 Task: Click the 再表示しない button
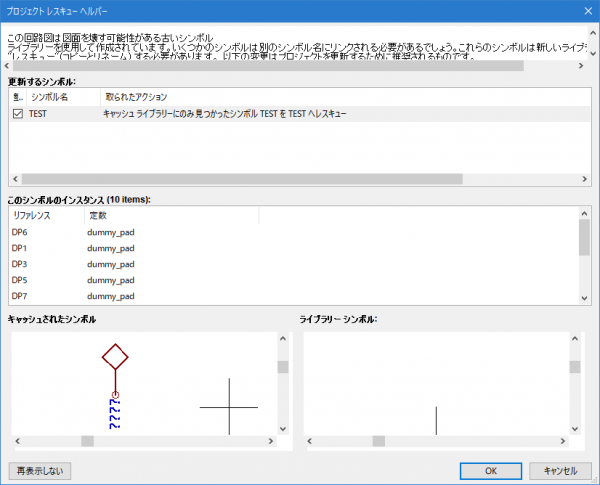40,470
